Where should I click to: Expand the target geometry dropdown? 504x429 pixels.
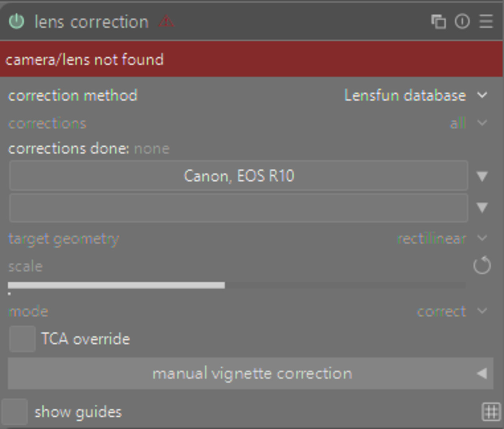click(x=441, y=239)
